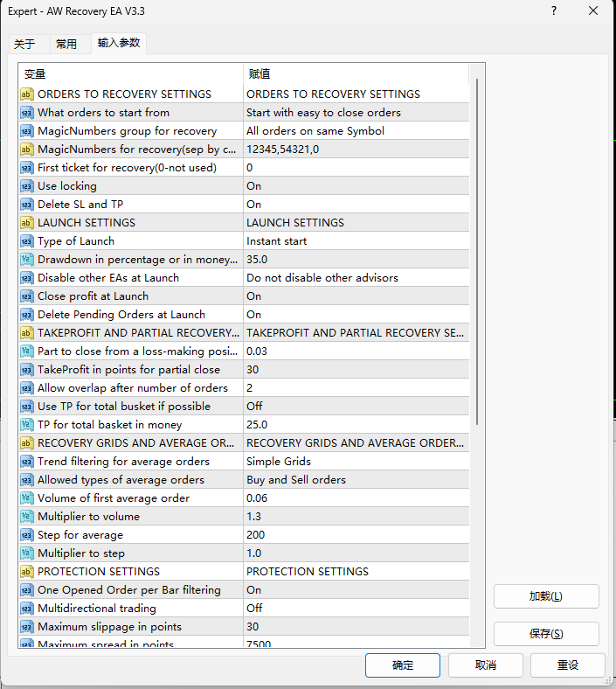The height and width of the screenshot is (689, 616).
Task: Toggle the Use locking value On
Action: pos(356,186)
